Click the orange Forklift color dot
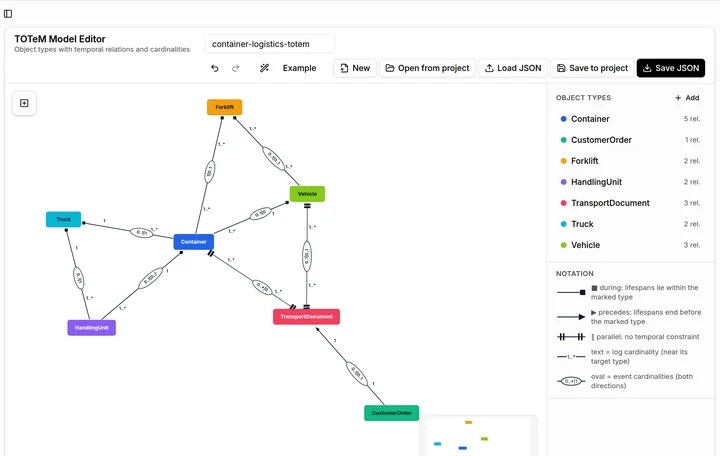Viewport: 720px width, 456px height. pyautogui.click(x=563, y=161)
